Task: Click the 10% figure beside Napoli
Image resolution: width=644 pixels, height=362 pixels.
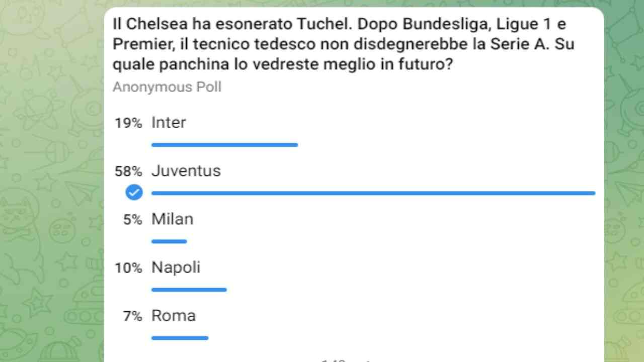Action: tap(128, 267)
